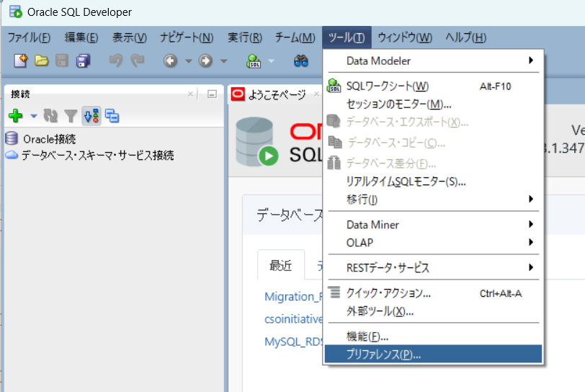Click the ツール(T) menu header
The image size is (585, 392).
click(347, 37)
